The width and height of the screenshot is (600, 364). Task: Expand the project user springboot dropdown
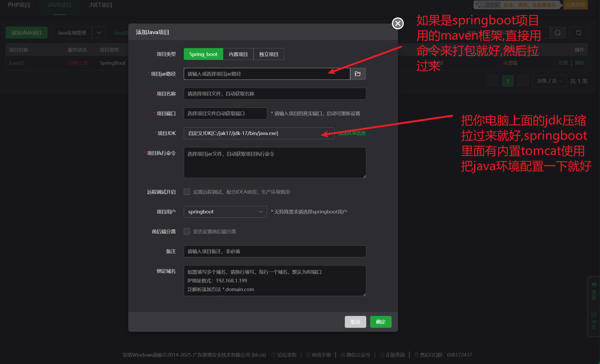(x=225, y=212)
